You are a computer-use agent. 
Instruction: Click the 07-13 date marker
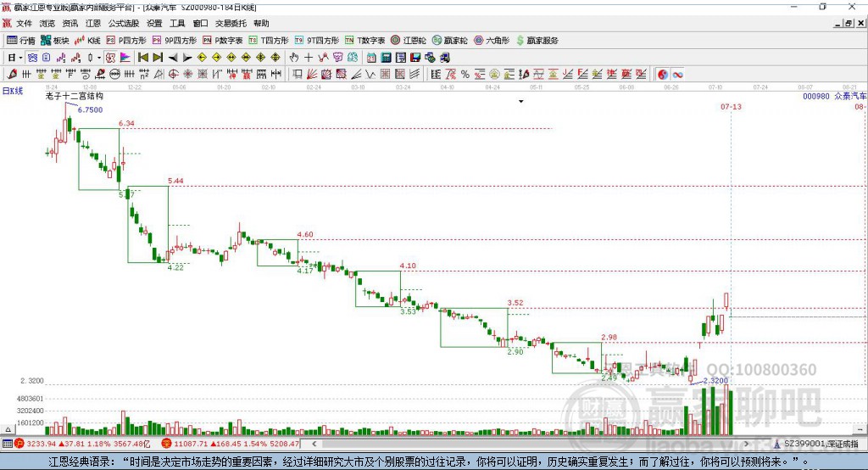pyautogui.click(x=731, y=106)
